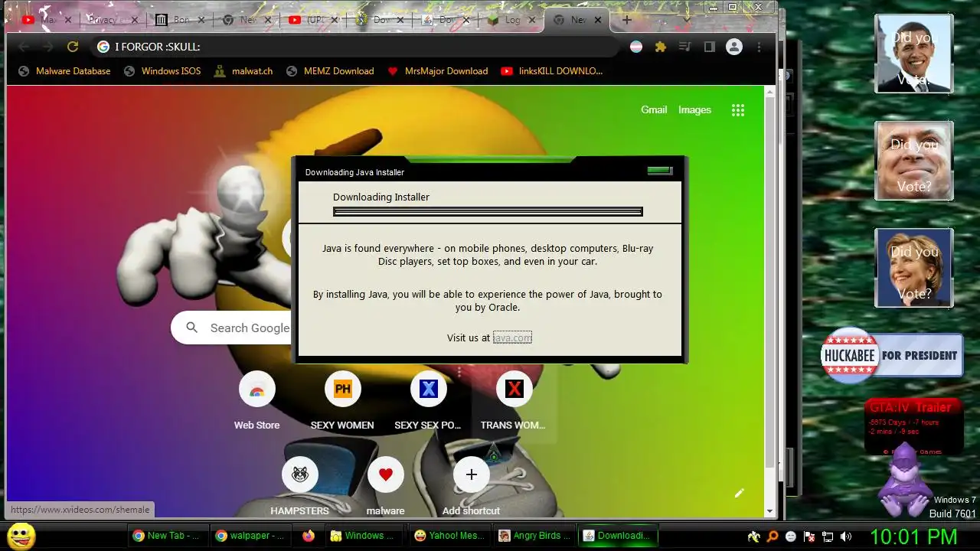980x551 pixels.
Task: Click the smiley Start button
Action: click(x=21, y=536)
